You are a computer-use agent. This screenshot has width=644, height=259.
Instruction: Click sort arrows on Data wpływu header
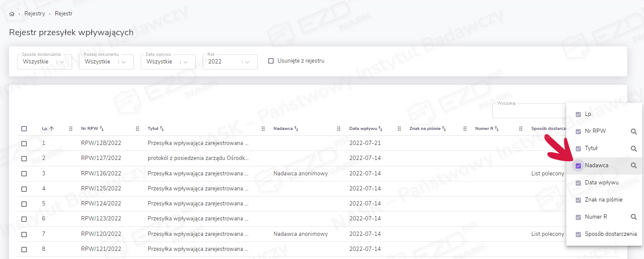(x=380, y=129)
